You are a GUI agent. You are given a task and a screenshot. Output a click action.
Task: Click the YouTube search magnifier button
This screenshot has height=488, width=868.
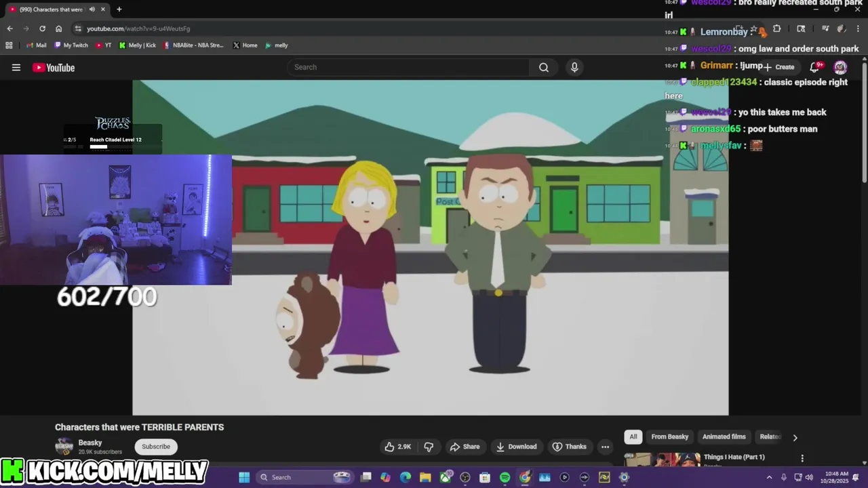[544, 67]
